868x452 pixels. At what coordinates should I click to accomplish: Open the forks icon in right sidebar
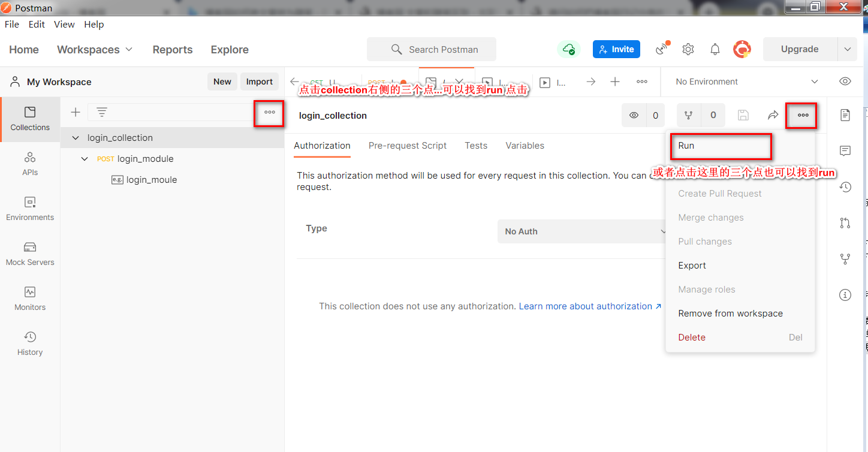845,259
